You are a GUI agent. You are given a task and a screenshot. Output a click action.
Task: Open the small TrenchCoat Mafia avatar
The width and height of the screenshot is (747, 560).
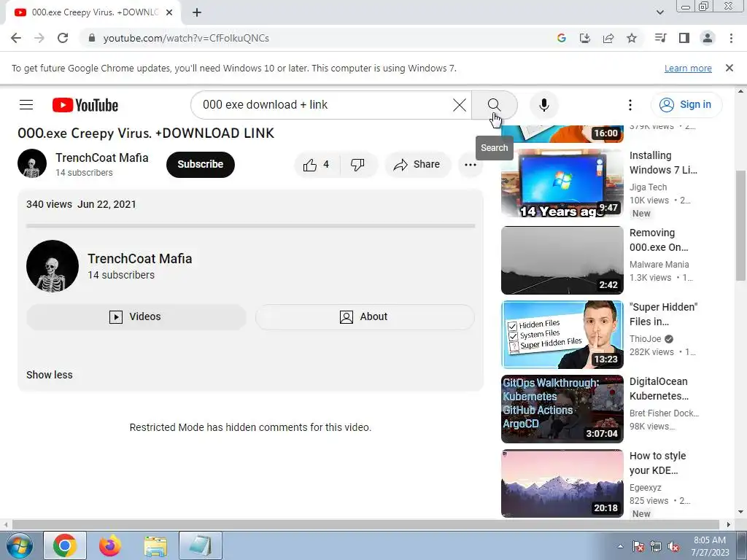(32, 163)
